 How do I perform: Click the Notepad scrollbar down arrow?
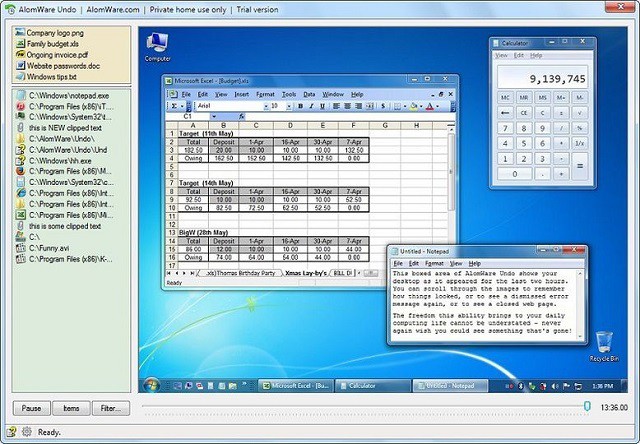point(580,337)
